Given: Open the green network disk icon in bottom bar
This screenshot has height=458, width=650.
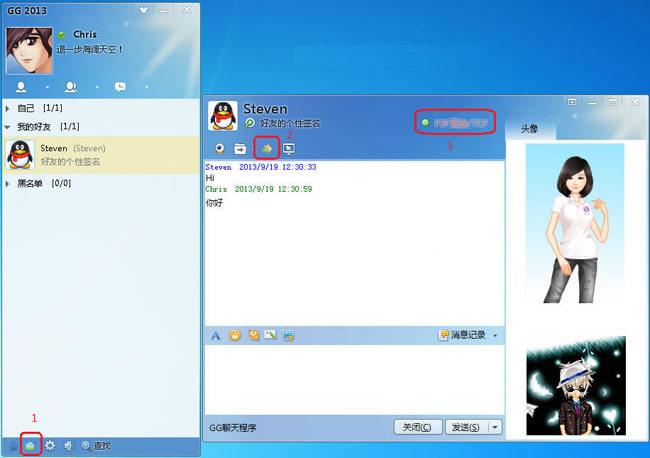Looking at the screenshot, I should coord(30,446).
